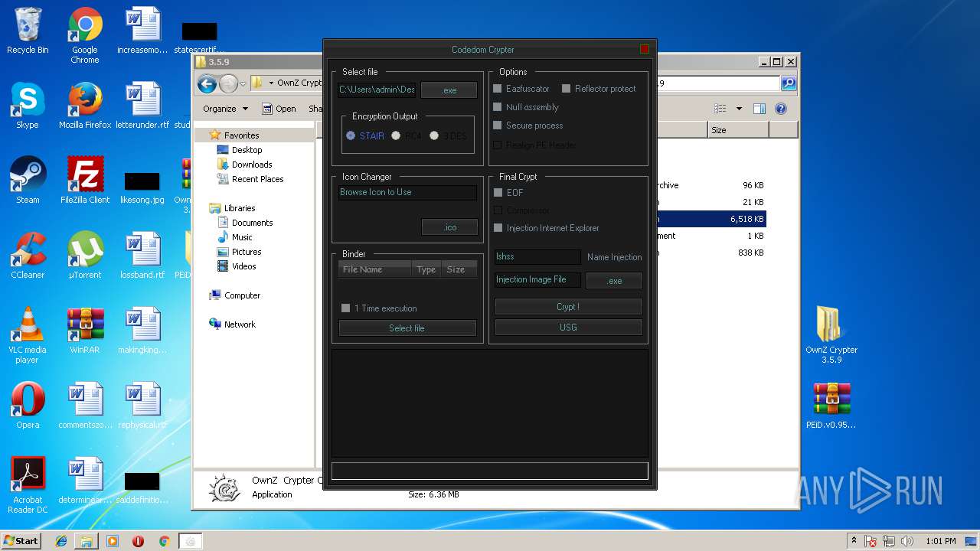Select Network in the navigation pane

(x=240, y=324)
